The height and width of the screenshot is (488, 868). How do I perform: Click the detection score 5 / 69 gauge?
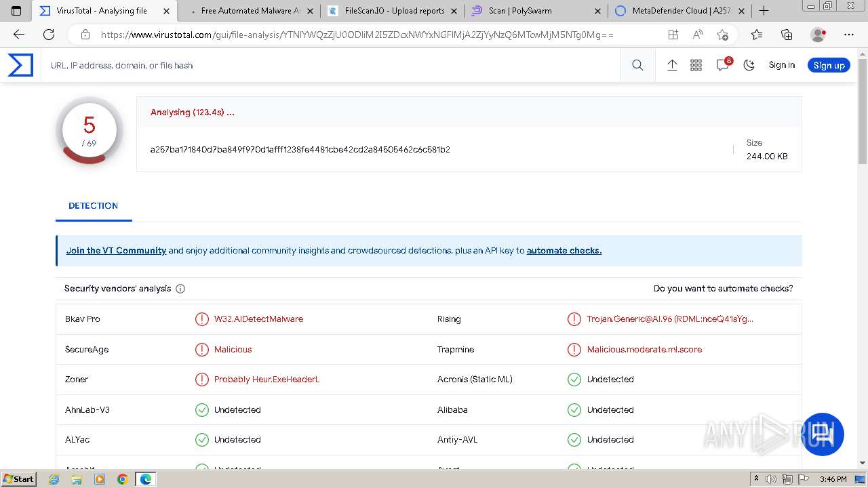click(x=89, y=130)
